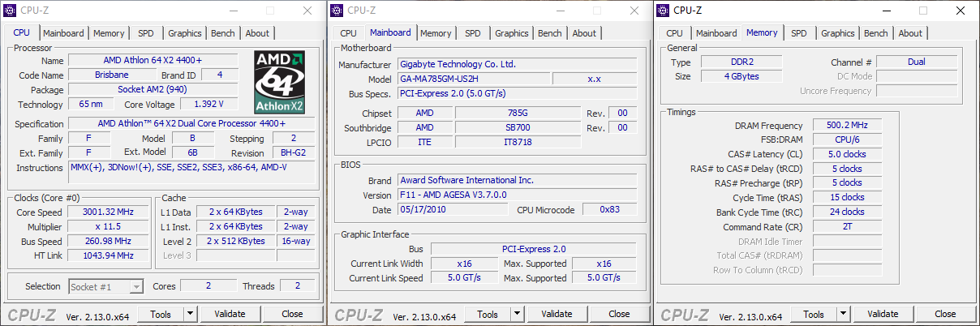Click the Package value Socket AM2 (940)
The image size is (980, 326).
pyautogui.click(x=153, y=89)
